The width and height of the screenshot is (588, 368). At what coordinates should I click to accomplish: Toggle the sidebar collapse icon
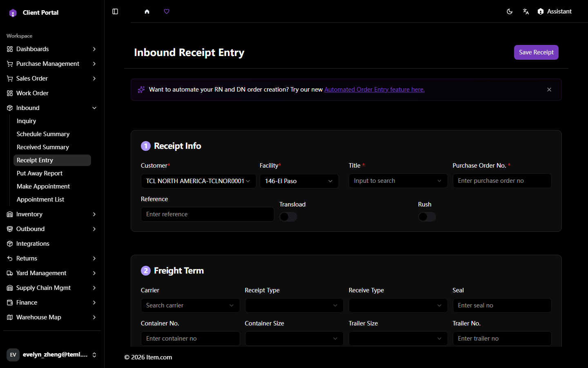tap(115, 11)
